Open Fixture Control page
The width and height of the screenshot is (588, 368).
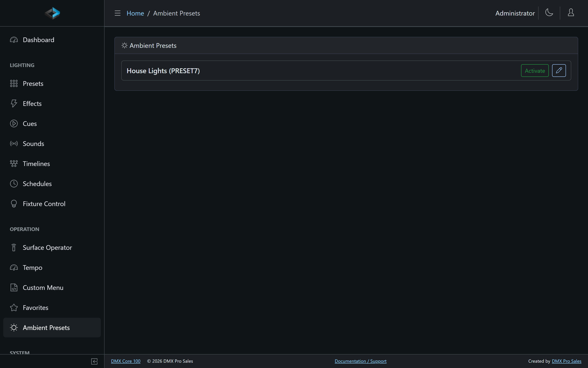[52, 204]
